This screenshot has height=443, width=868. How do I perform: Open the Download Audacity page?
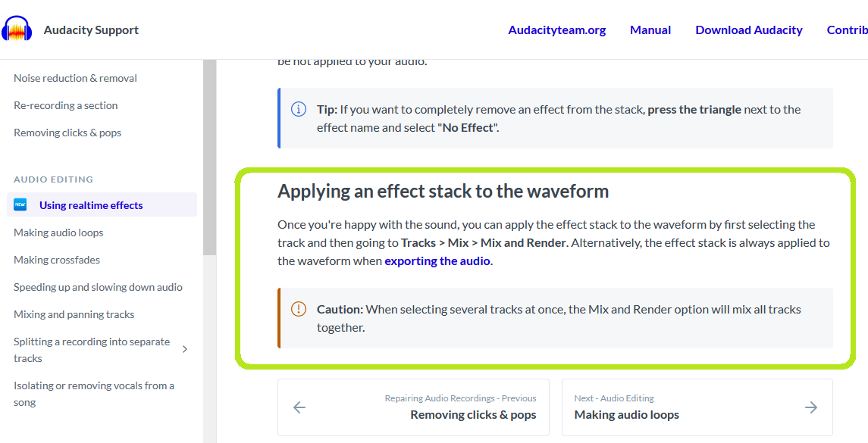coord(748,30)
